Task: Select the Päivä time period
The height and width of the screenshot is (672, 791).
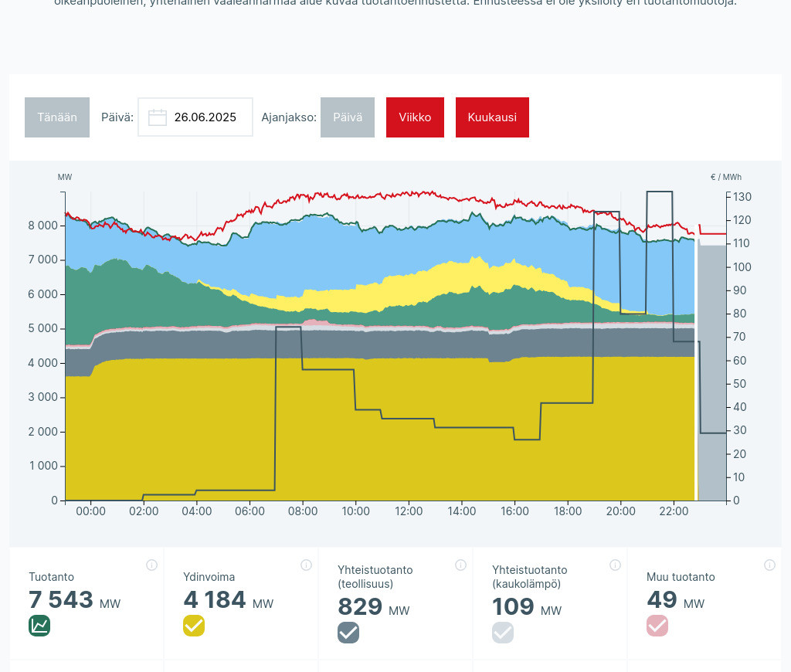Action: (348, 117)
